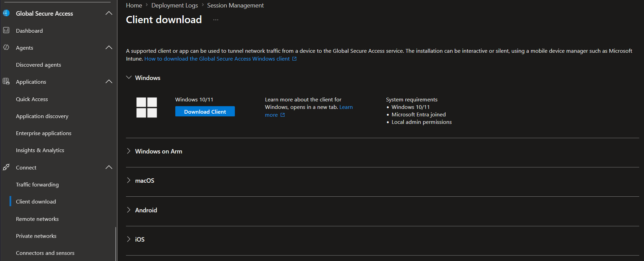Open Insights & Analytics
Screen dimensions: 644x261
coord(40,150)
